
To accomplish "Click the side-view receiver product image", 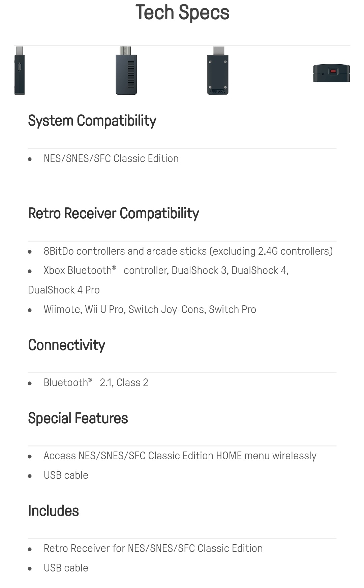I will tap(20, 71).
